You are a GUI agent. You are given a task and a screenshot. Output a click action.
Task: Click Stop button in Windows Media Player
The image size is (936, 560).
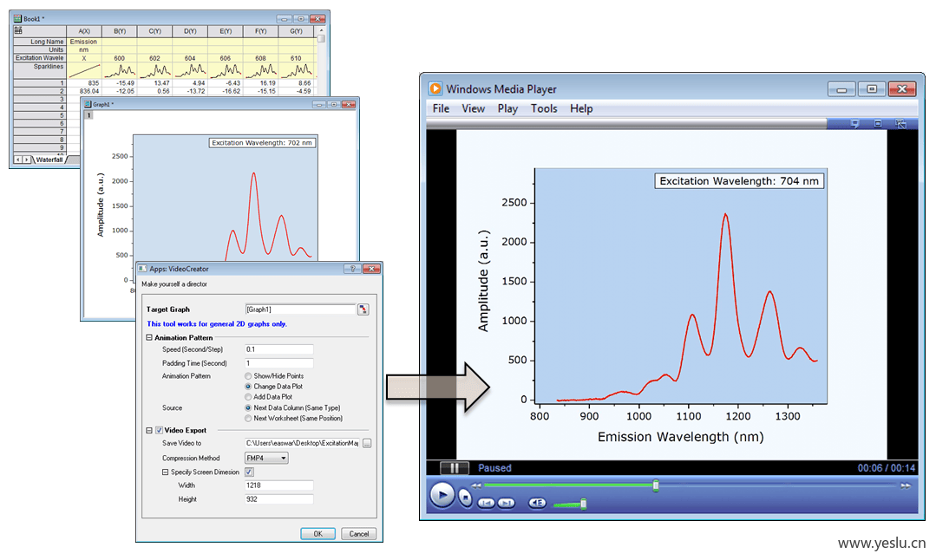466,497
